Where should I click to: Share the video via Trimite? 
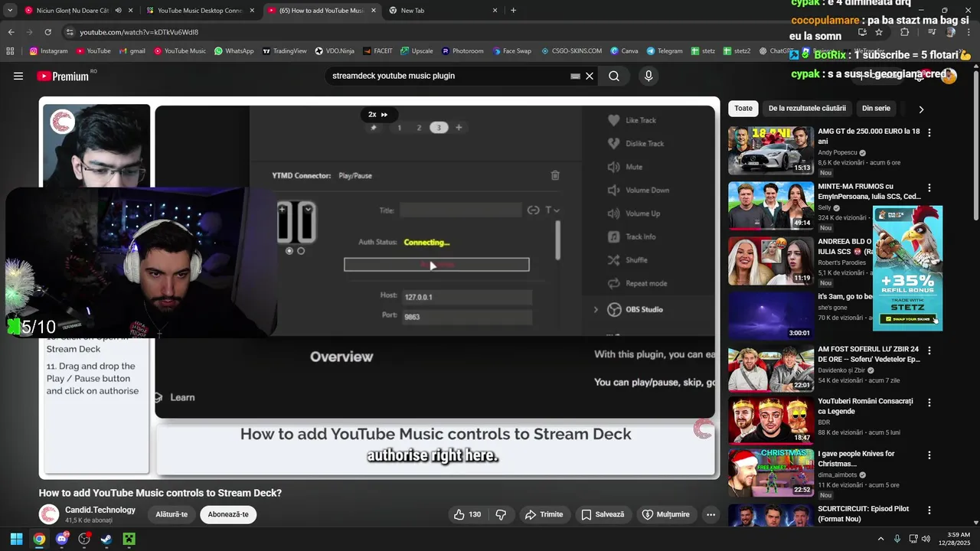[544, 514]
